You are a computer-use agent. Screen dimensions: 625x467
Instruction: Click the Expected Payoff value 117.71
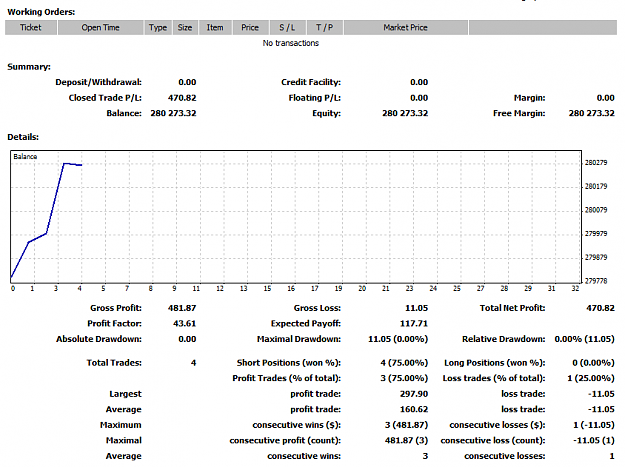414,324
